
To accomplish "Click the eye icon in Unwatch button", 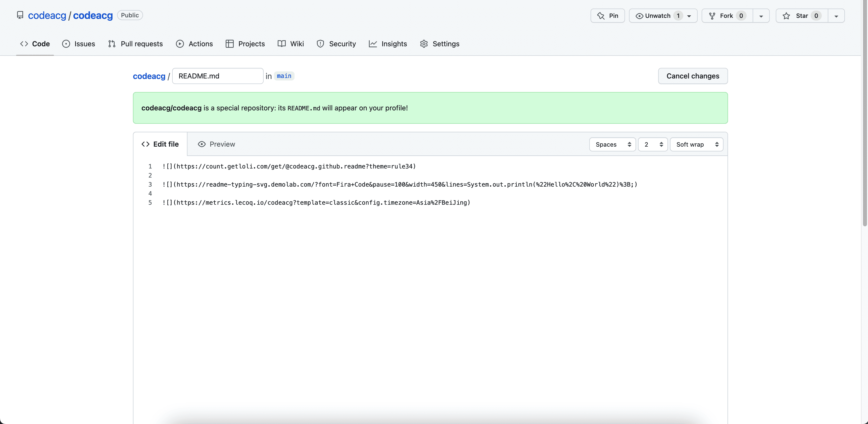I will [x=639, y=16].
